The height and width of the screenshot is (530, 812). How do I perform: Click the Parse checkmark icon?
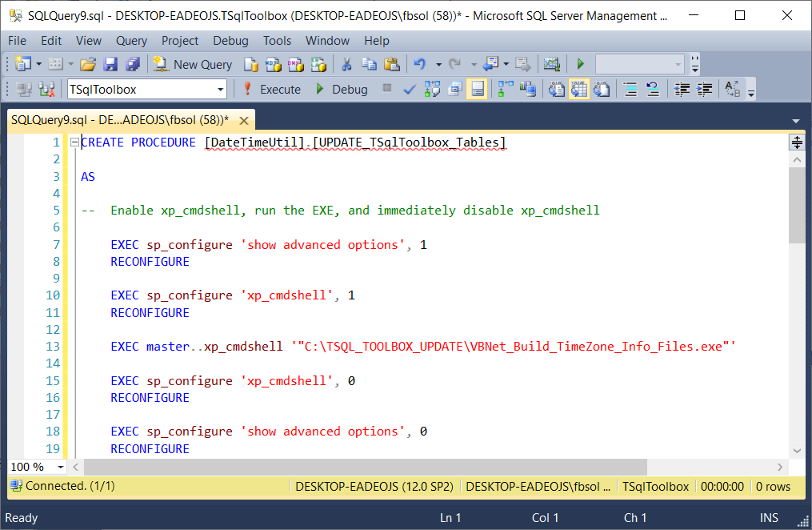(409, 89)
